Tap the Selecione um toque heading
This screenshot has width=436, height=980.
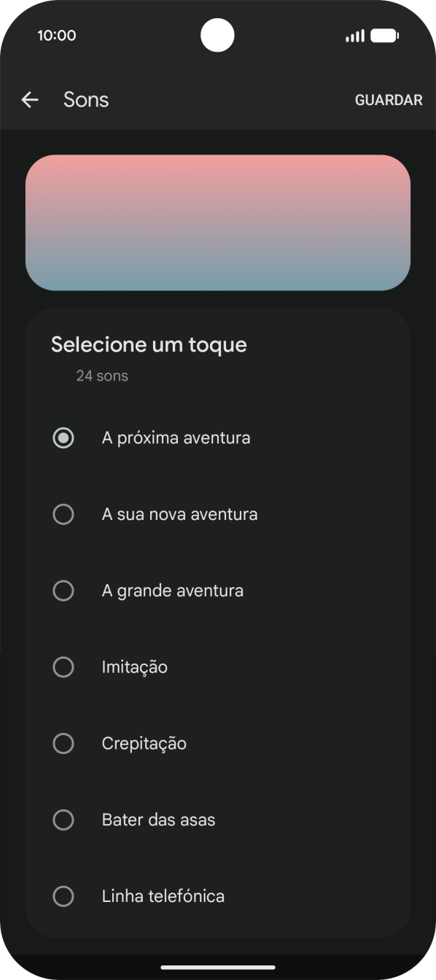tap(148, 344)
